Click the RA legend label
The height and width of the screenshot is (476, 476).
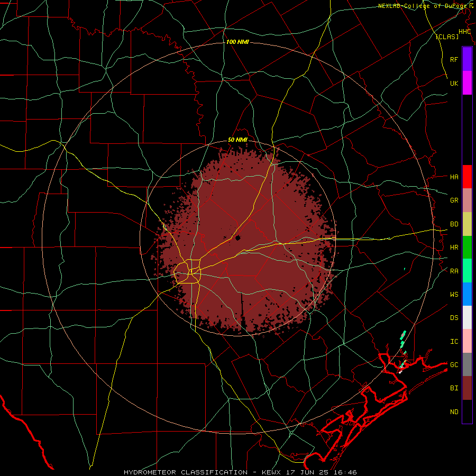point(454,271)
